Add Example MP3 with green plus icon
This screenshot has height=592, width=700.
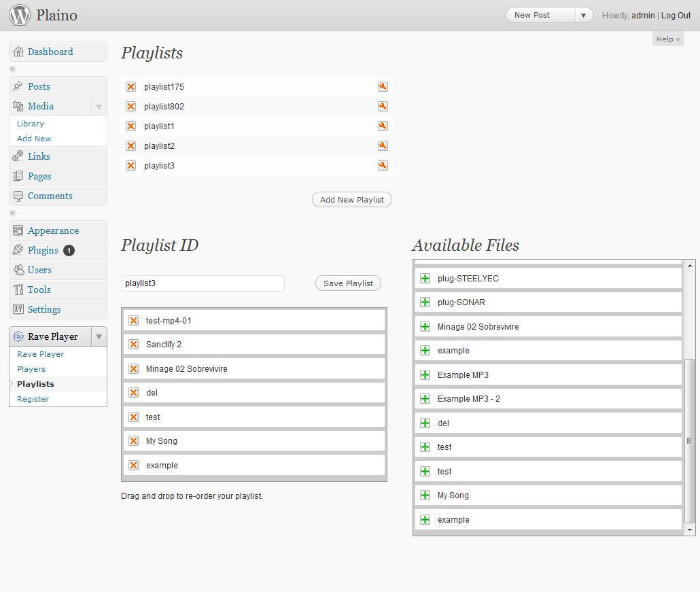[x=425, y=375]
